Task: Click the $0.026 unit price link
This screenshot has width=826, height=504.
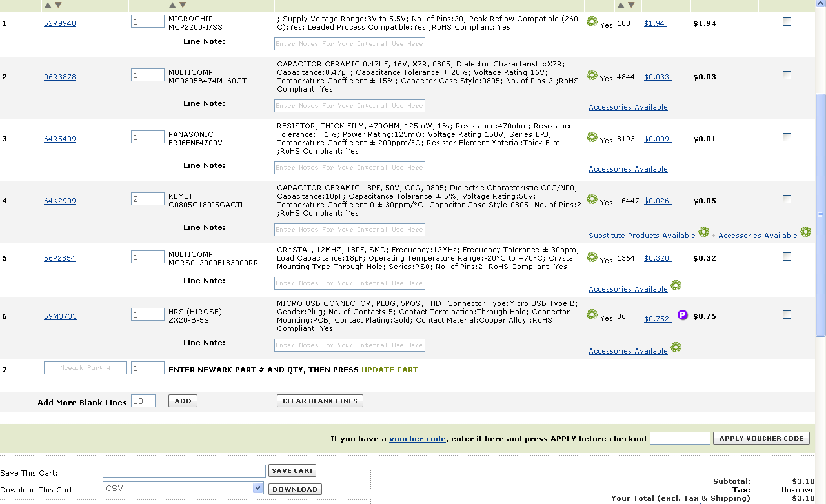Action: click(x=658, y=201)
